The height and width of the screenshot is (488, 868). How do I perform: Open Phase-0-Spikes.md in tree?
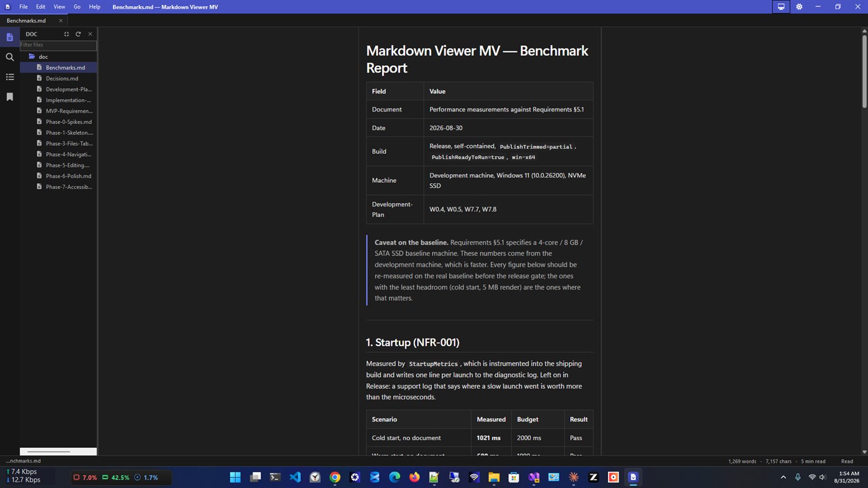coord(58,122)
